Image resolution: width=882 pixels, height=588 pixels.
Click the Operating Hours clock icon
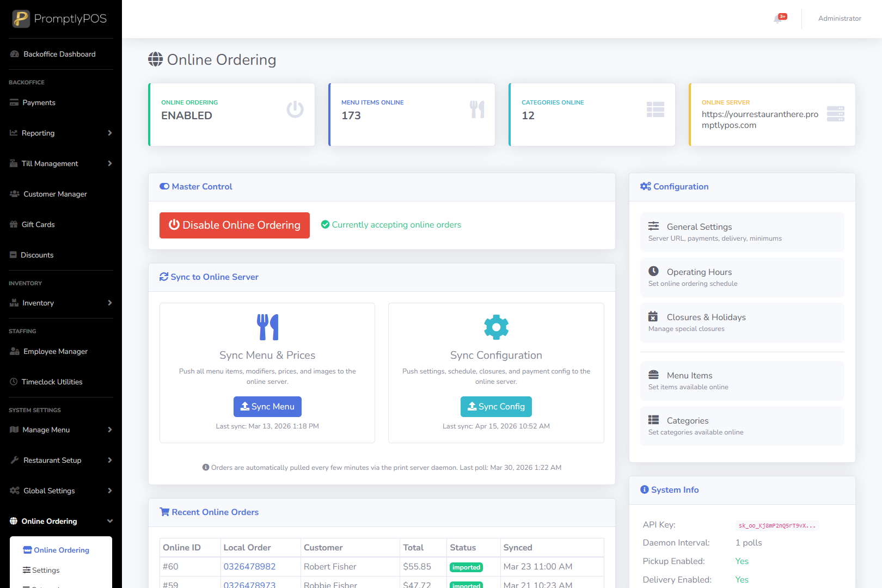pos(653,271)
